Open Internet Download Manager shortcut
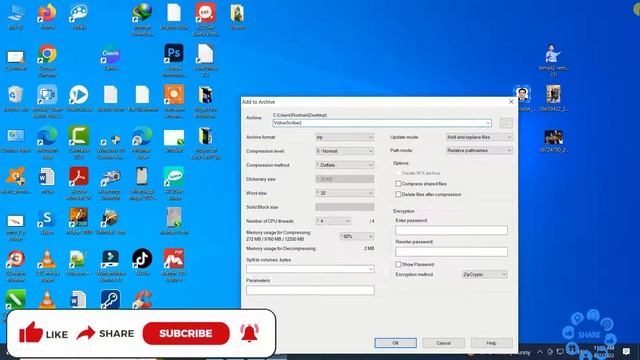Viewport: 640px width, 360px height. 142,20
